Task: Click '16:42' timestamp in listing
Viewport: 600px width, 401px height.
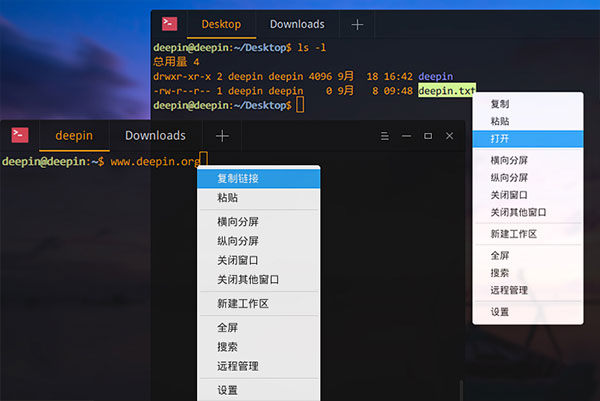Action: [x=398, y=77]
